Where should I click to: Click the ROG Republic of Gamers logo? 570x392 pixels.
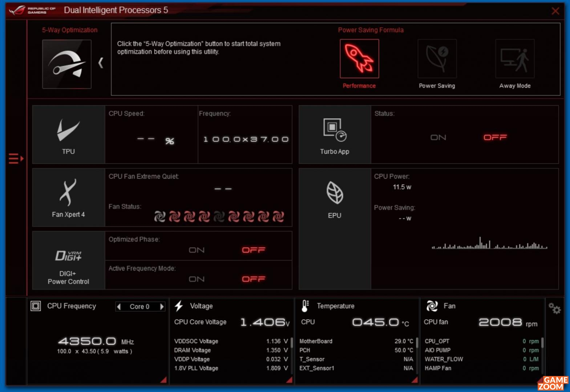pyautogui.click(x=32, y=10)
